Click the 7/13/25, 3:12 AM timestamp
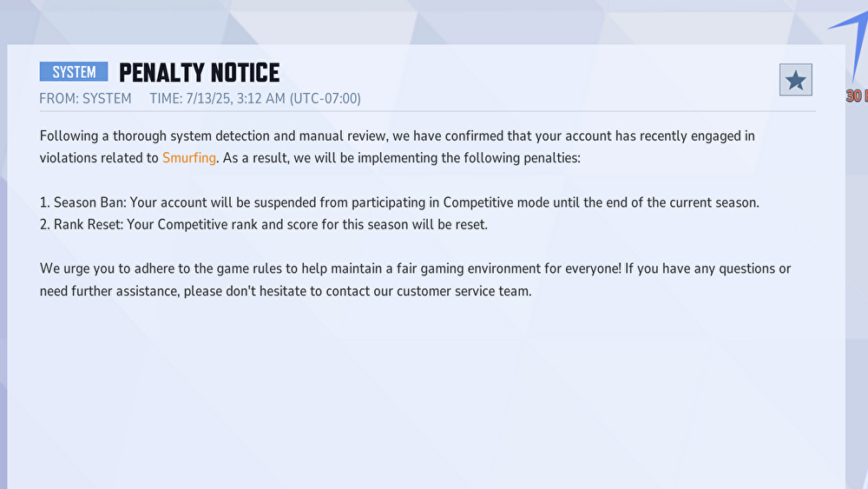 (235, 98)
